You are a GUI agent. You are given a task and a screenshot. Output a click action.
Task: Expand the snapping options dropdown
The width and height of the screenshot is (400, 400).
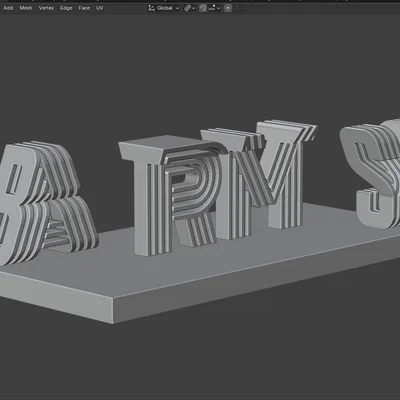(x=215, y=8)
